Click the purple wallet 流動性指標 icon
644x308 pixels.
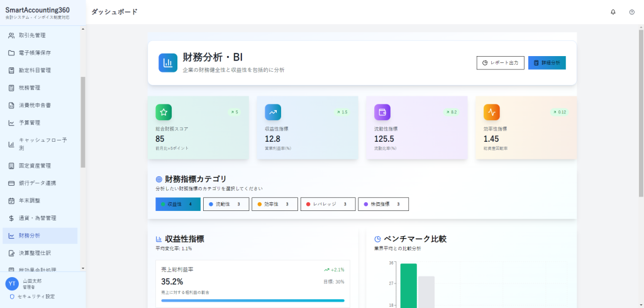coord(382,112)
